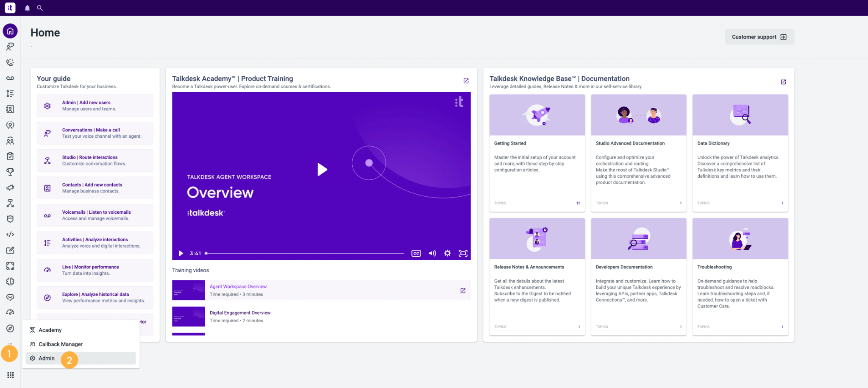868x388 pixels.
Task: Open 'Contacts | Add new contacts' guide card
Action: coord(95,188)
